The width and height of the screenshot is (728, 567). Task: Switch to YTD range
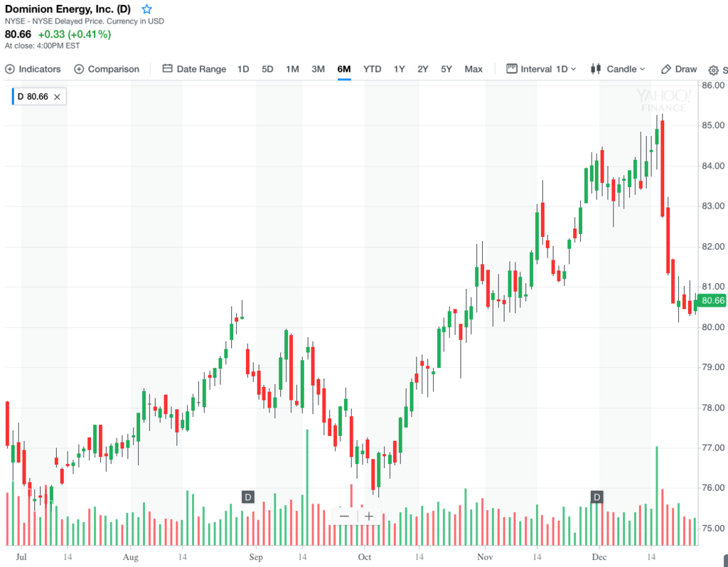coord(373,69)
